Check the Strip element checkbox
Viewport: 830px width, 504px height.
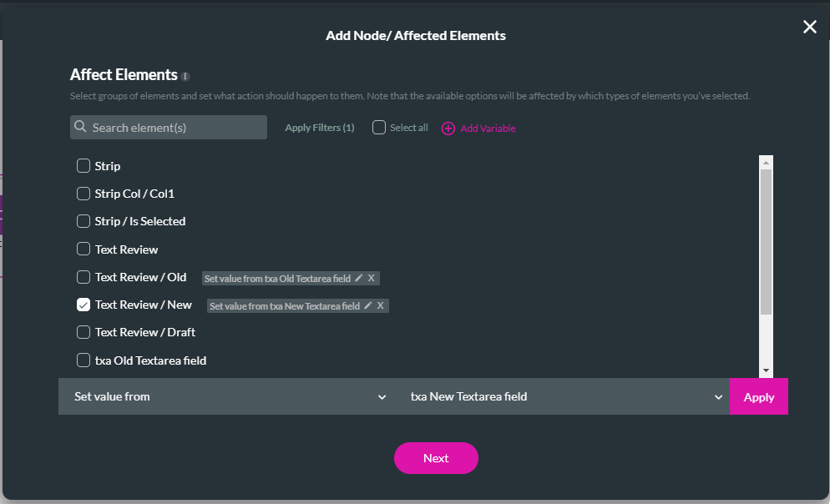click(84, 165)
